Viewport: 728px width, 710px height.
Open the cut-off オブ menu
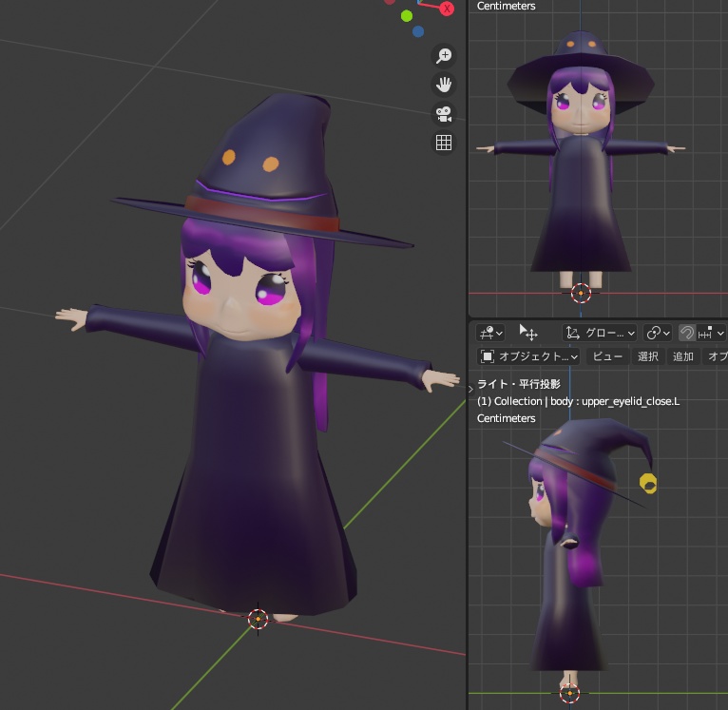716,356
